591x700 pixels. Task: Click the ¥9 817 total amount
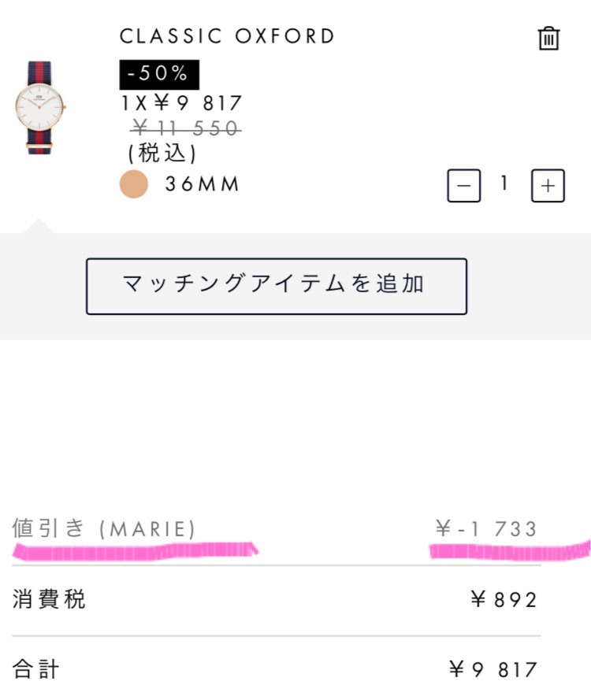494,670
